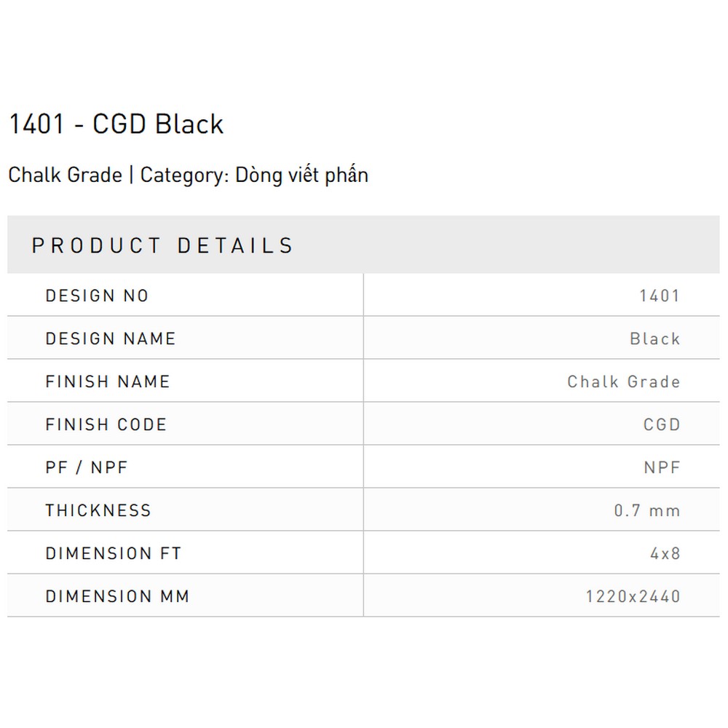Select the PF / NPF label

[87, 467]
